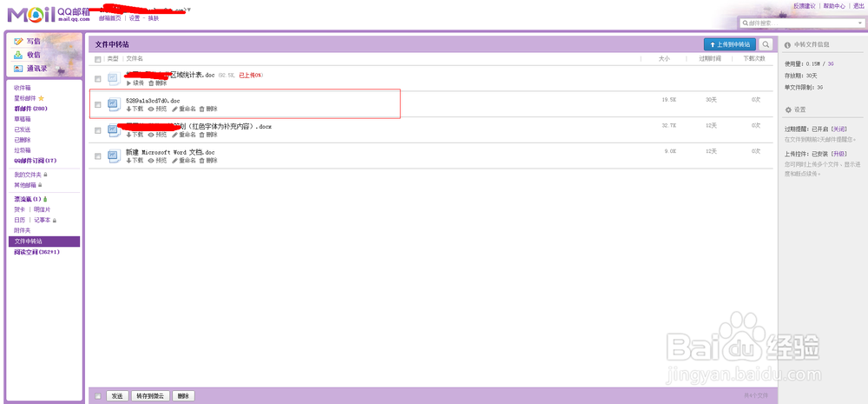Viewport: 868px width, 404px height.
Task: Tick the checkbox for 区域统计表.doc
Action: 98,79
